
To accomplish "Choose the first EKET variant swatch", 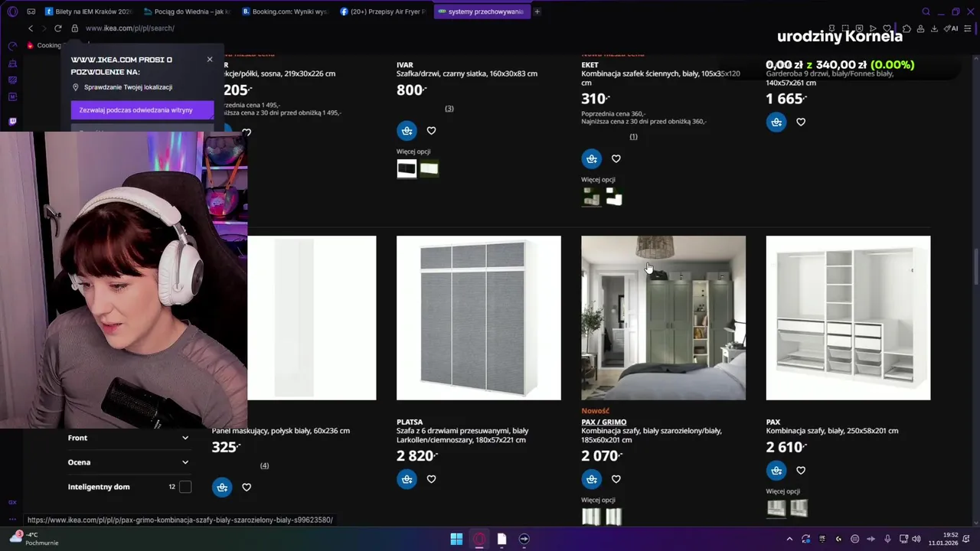I will coord(591,197).
